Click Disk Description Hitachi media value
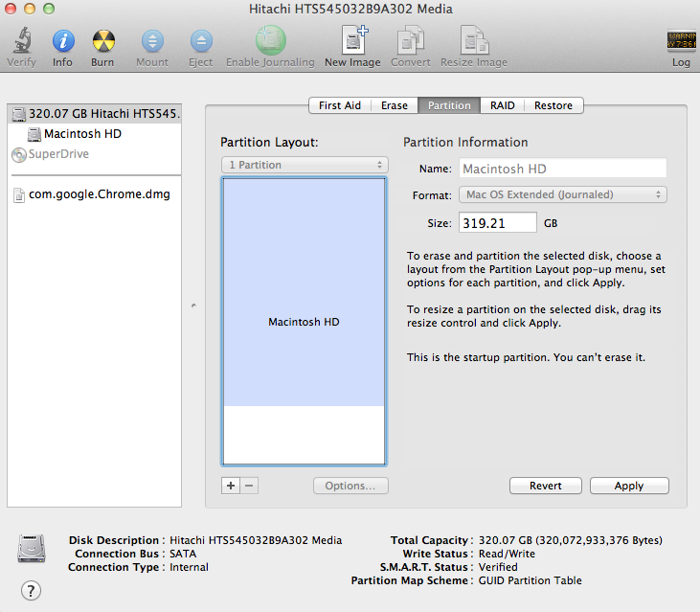Viewport: 700px width, 612px height. click(x=256, y=540)
